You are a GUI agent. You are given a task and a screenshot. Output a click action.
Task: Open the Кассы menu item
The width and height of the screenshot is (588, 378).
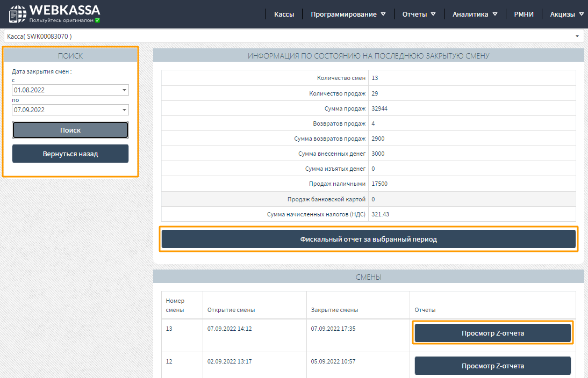point(284,14)
